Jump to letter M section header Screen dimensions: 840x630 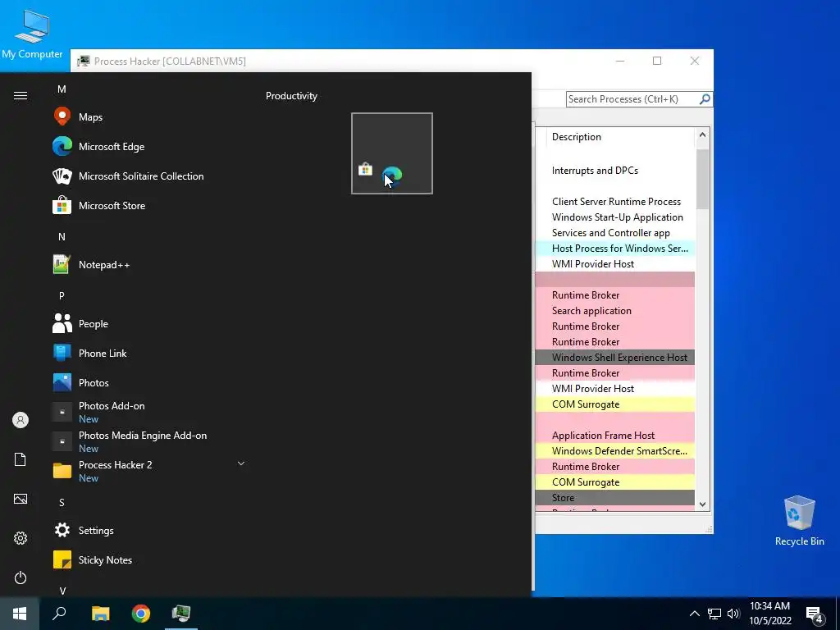pos(62,89)
